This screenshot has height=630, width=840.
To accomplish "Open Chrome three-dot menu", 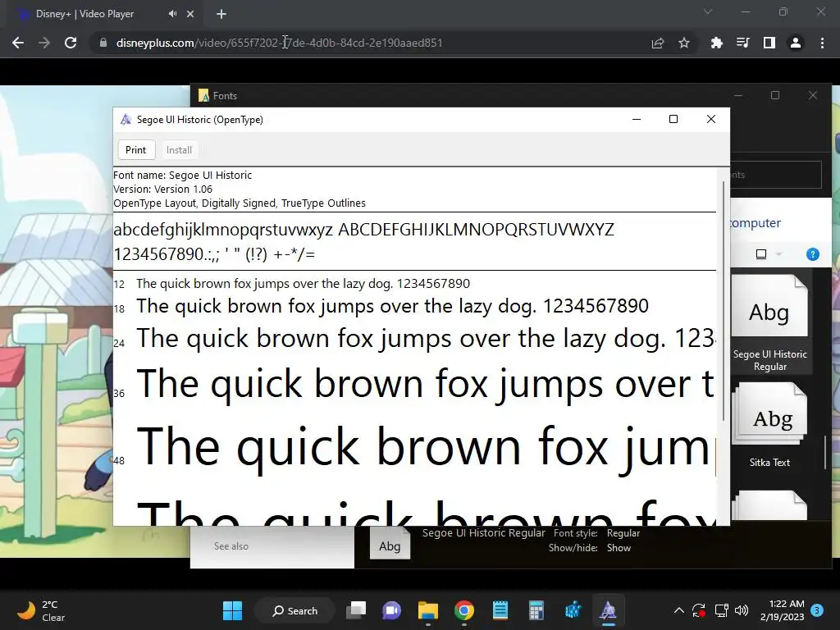I will (822, 43).
